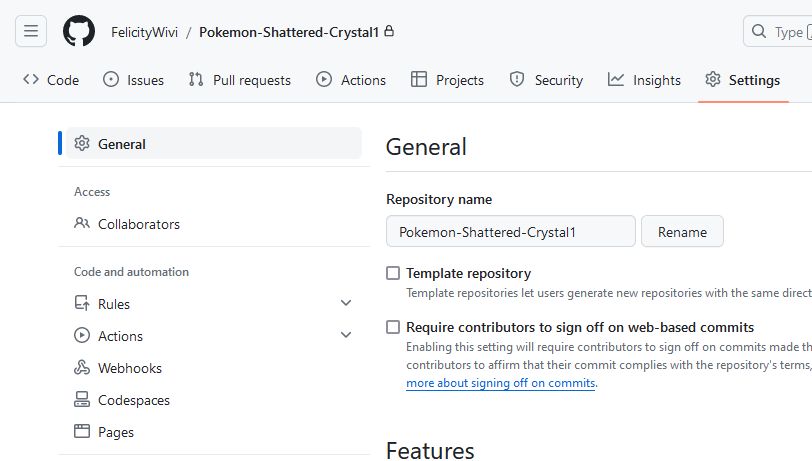Click the Collaborators people icon
The height and width of the screenshot is (461, 812).
(82, 224)
